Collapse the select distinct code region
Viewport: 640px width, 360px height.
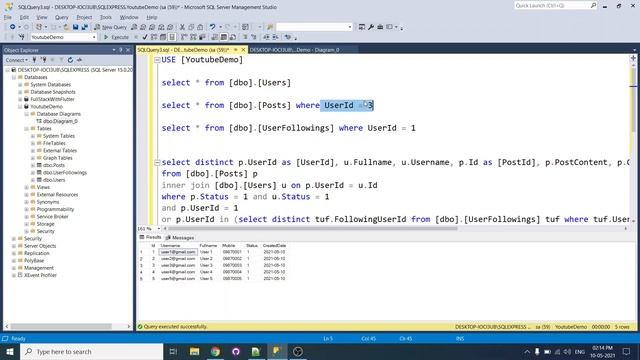157,162
